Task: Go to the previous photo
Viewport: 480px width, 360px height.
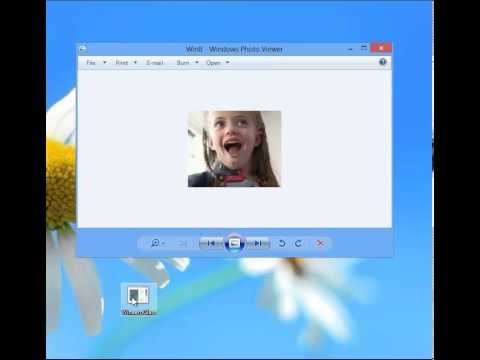Action: coord(211,244)
